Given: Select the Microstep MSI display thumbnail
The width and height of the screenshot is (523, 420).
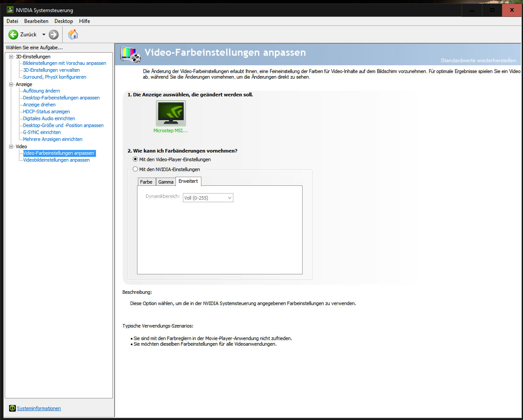Looking at the screenshot, I should [171, 113].
